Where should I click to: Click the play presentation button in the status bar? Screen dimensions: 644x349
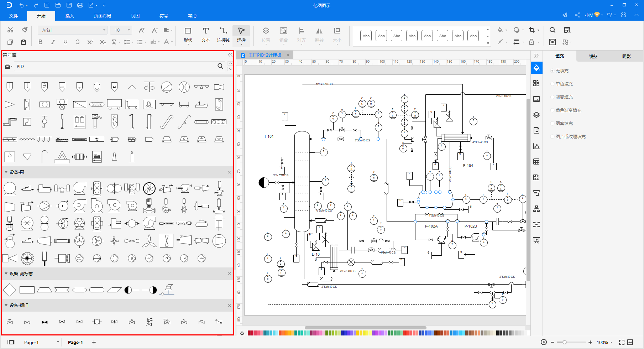point(544,342)
